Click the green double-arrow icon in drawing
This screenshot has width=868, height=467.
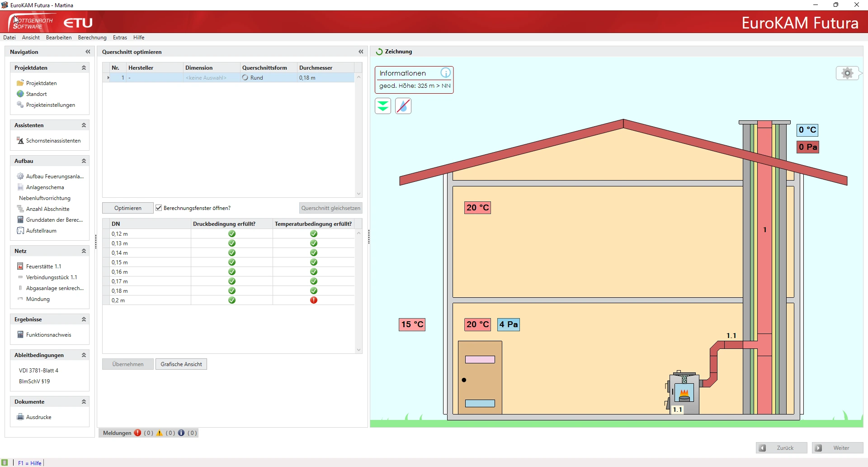click(383, 106)
